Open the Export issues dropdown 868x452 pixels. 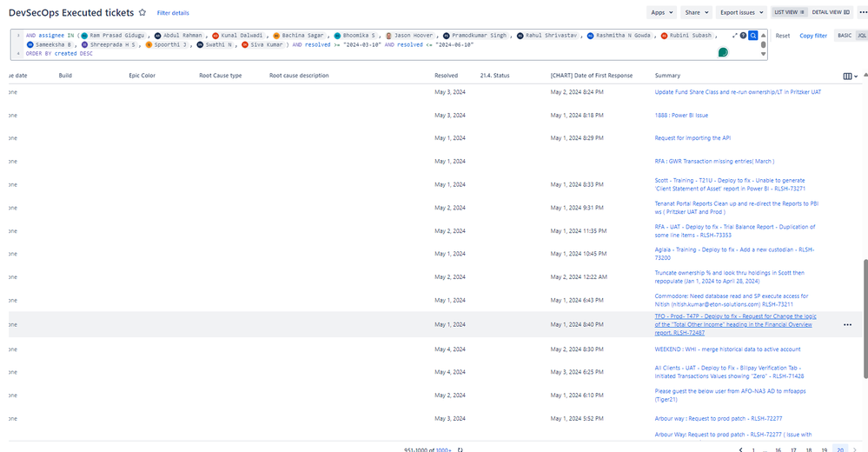[742, 12]
